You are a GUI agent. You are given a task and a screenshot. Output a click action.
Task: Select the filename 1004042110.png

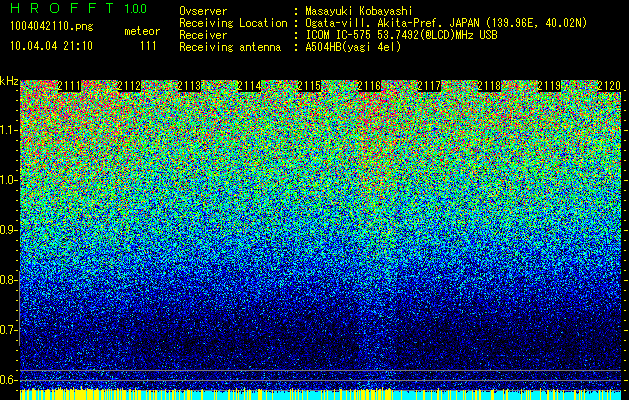click(52, 27)
